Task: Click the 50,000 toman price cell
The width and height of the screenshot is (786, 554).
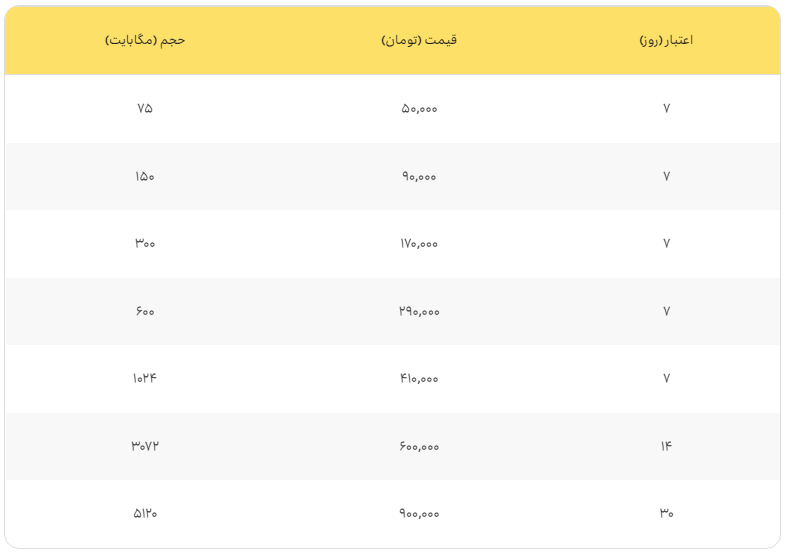Action: pyautogui.click(x=419, y=108)
